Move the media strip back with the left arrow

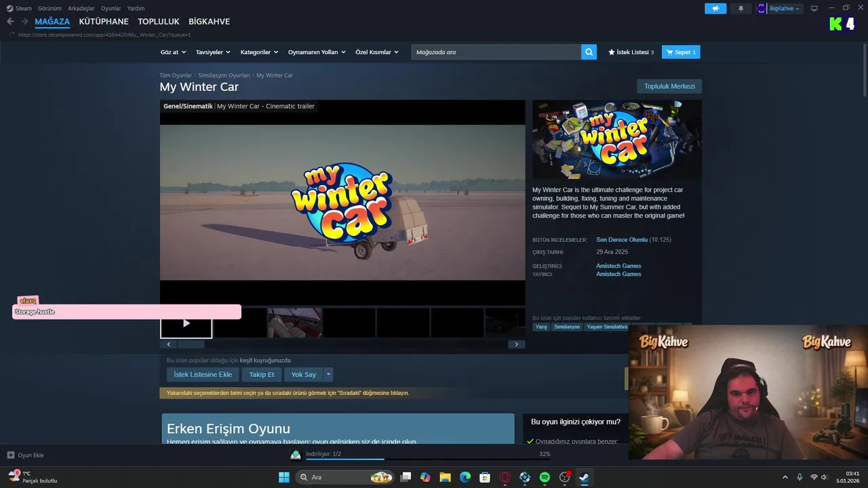tap(168, 344)
